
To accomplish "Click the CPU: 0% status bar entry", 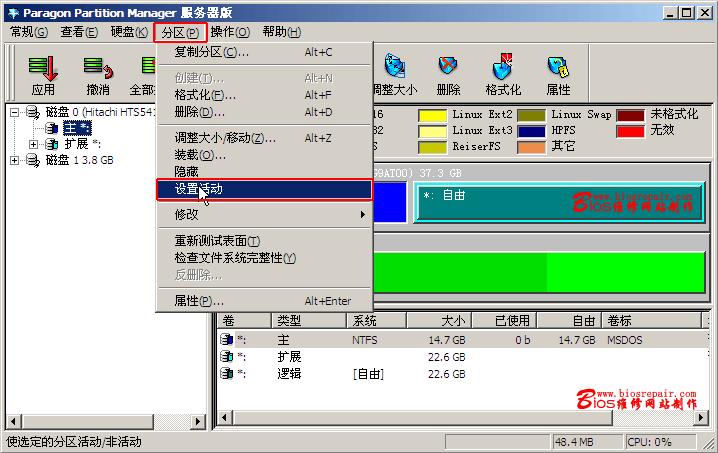I will tap(659, 442).
